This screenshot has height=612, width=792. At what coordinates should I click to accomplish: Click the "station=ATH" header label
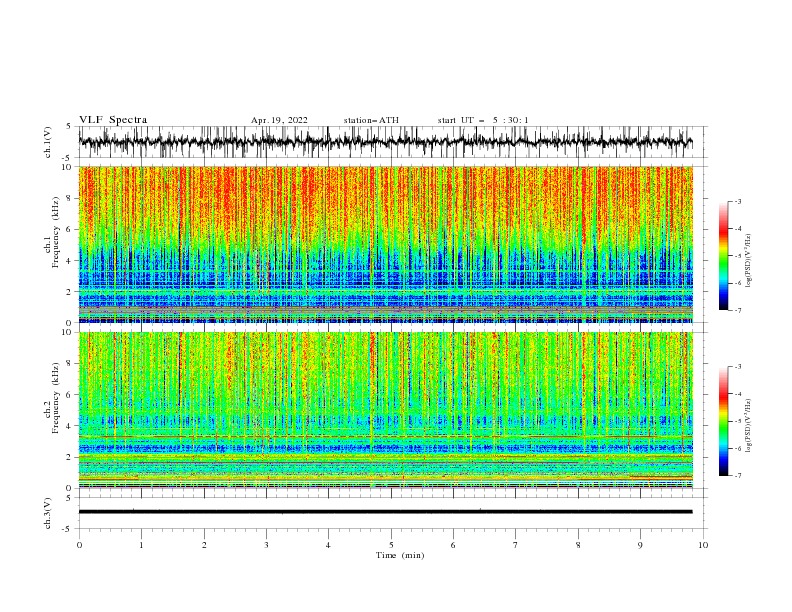pyautogui.click(x=371, y=120)
